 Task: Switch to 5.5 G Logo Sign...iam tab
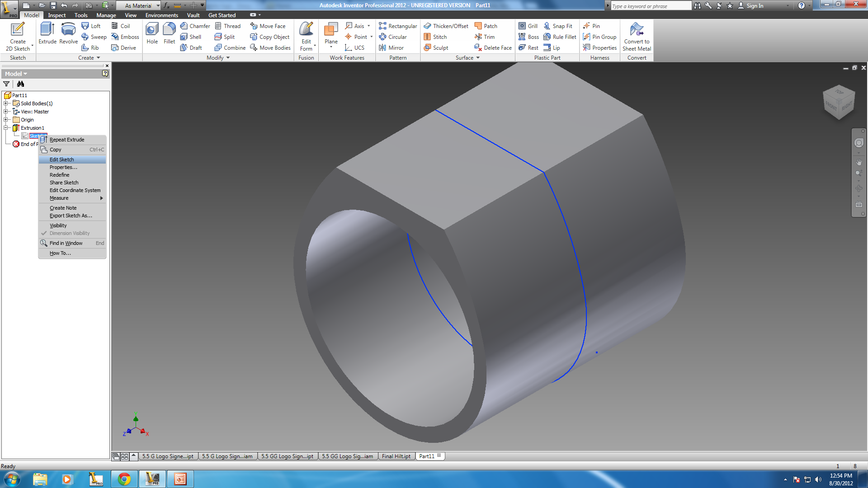(227, 456)
